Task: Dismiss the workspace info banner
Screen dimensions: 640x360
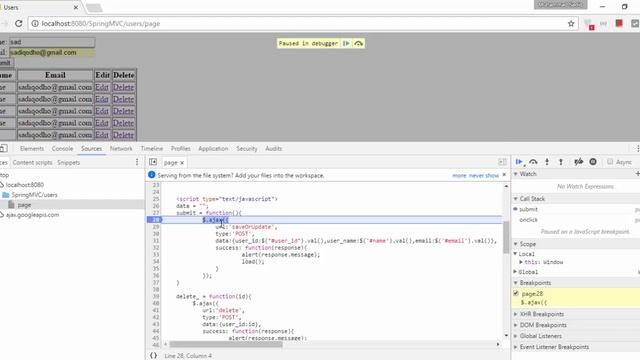Action: (504, 175)
